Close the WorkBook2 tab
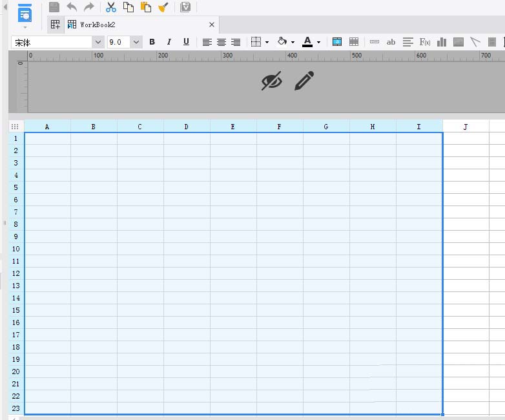 click(212, 25)
